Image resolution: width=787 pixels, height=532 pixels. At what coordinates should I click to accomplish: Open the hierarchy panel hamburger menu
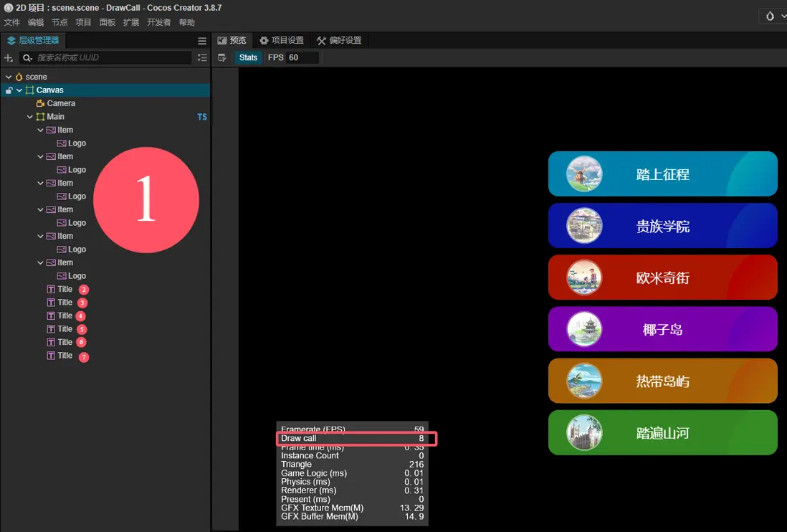(x=202, y=41)
